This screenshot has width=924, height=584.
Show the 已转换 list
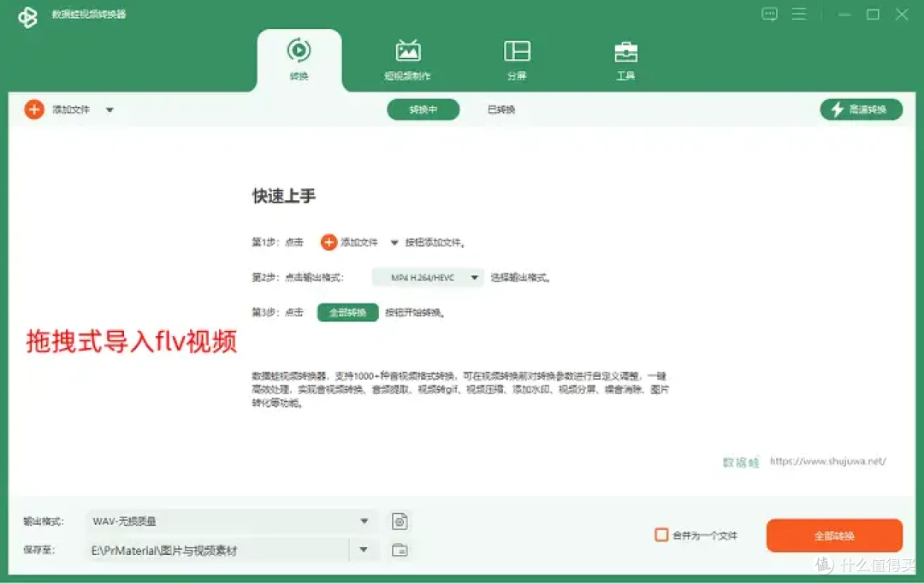tap(501, 109)
